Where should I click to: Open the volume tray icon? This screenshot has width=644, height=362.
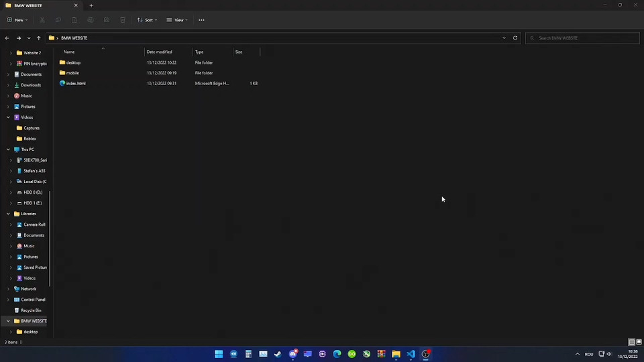tap(609, 354)
